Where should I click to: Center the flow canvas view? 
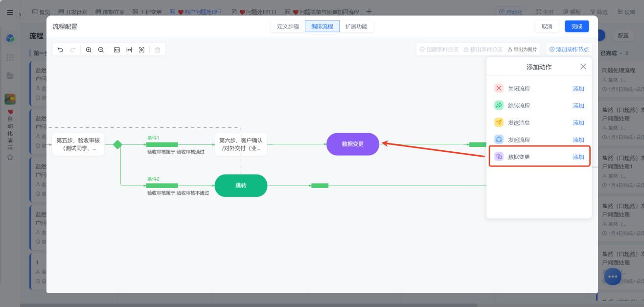141,49
